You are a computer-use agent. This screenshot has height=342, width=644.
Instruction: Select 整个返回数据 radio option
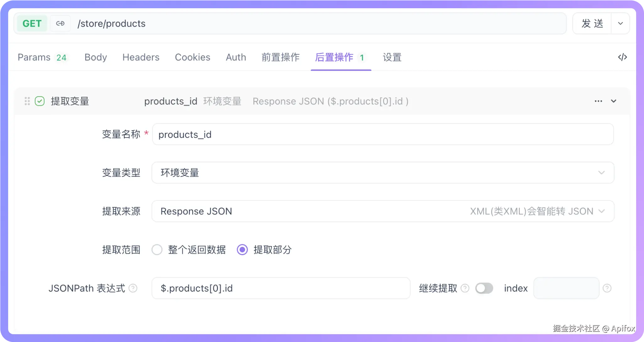[157, 250]
